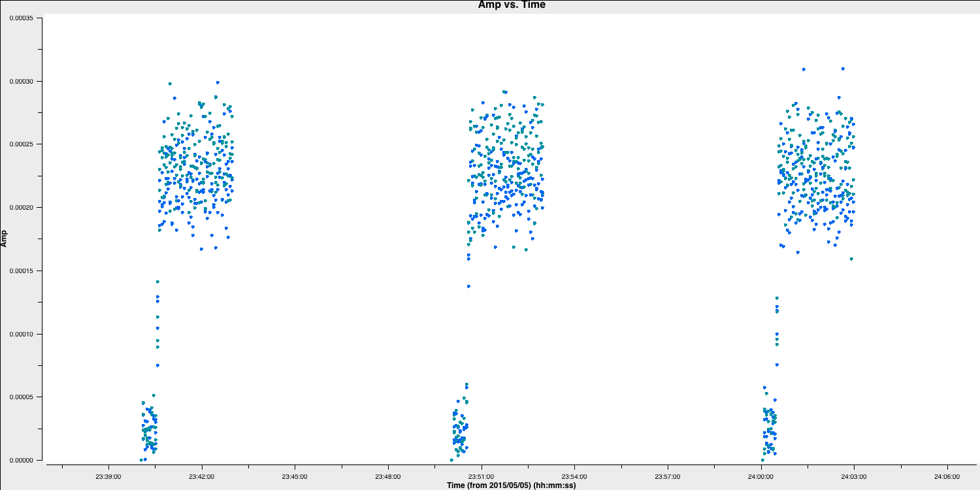Click the time tick label 23:51:00
Viewport: 980px width, 490px height.
482,476
